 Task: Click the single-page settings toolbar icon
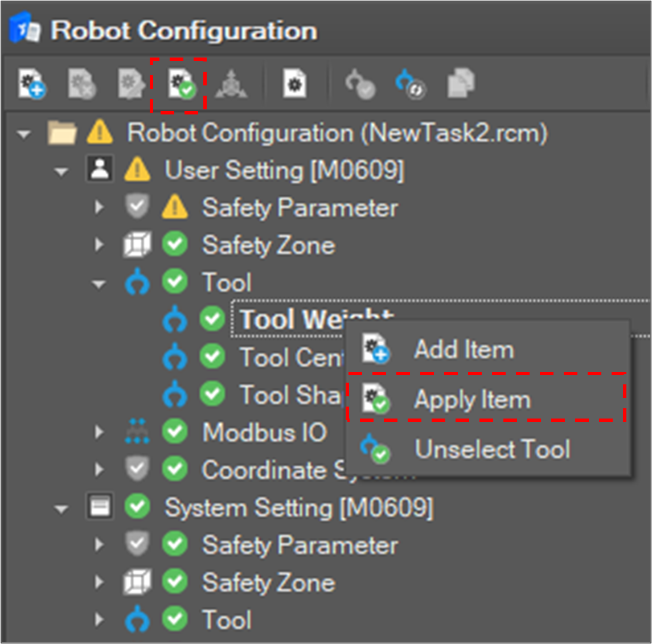click(295, 85)
